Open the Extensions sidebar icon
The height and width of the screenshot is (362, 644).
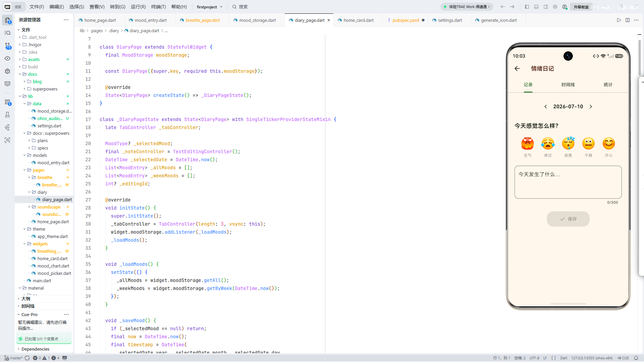7,102
